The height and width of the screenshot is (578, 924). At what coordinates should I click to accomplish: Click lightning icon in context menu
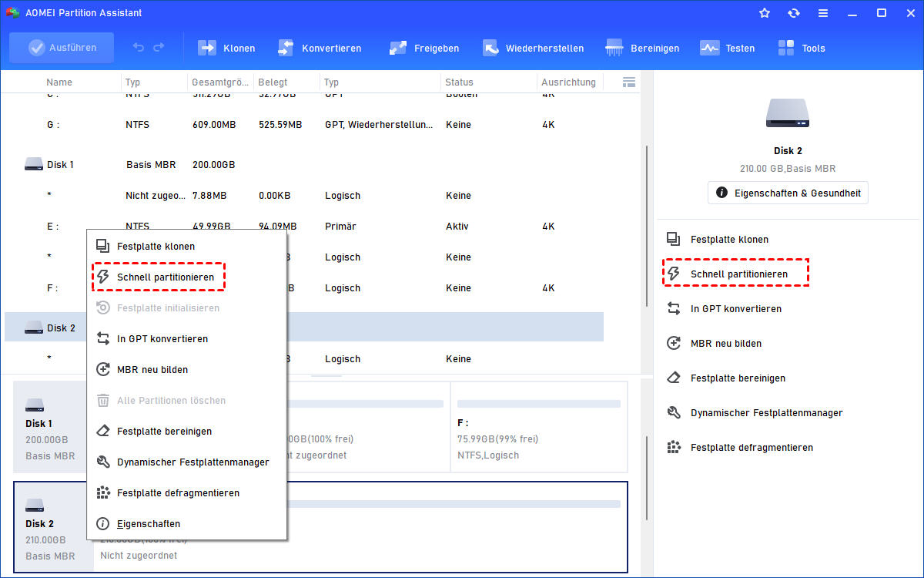point(102,277)
